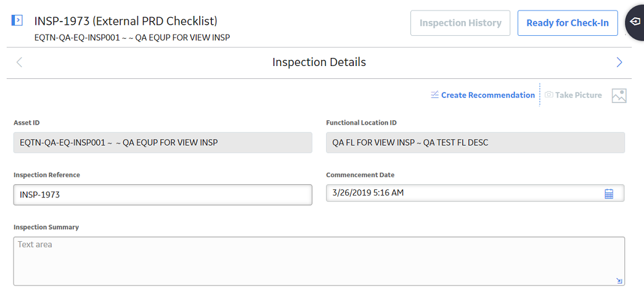Click the dark circular icon in the corner
This screenshot has height=296, width=644.
coord(635,22)
